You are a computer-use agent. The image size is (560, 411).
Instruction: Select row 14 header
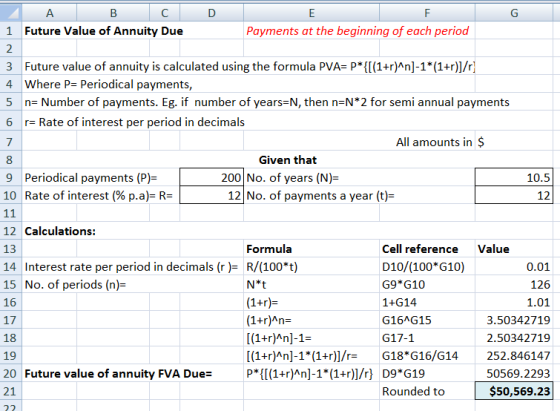click(10, 267)
